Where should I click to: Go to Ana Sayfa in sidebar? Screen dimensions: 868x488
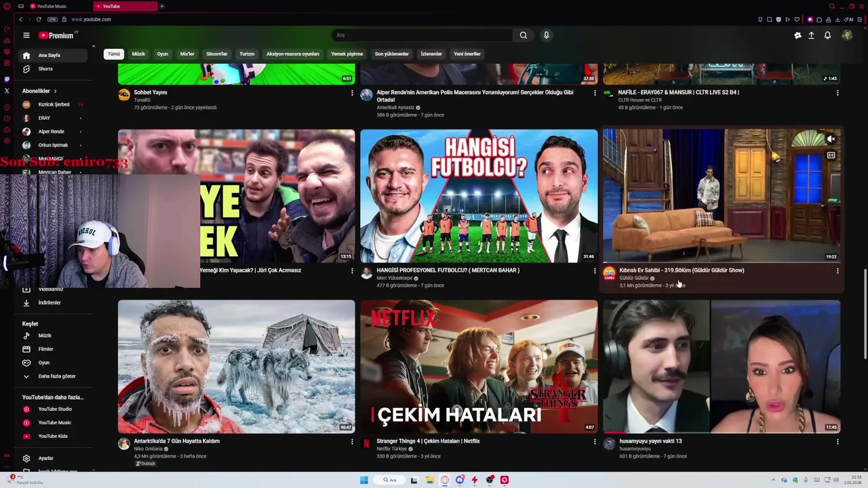tap(54, 55)
